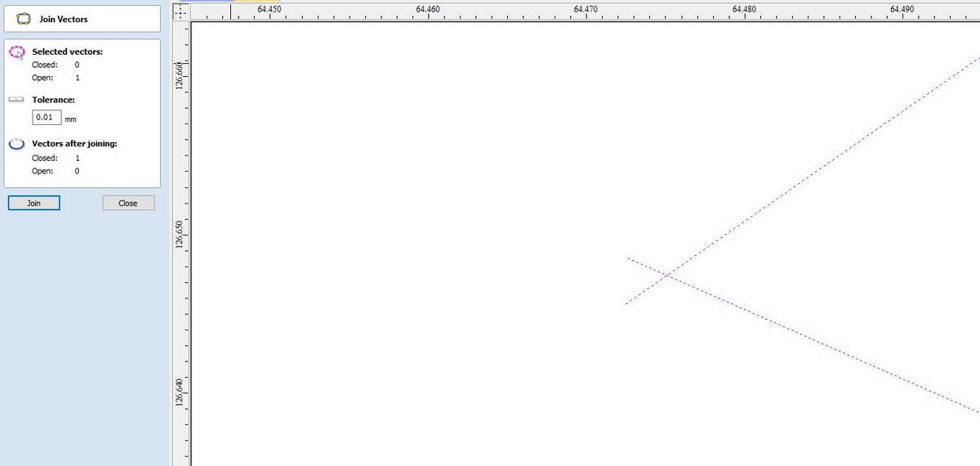This screenshot has height=466, width=980.
Task: Click the mm unit label
Action: 70,119
